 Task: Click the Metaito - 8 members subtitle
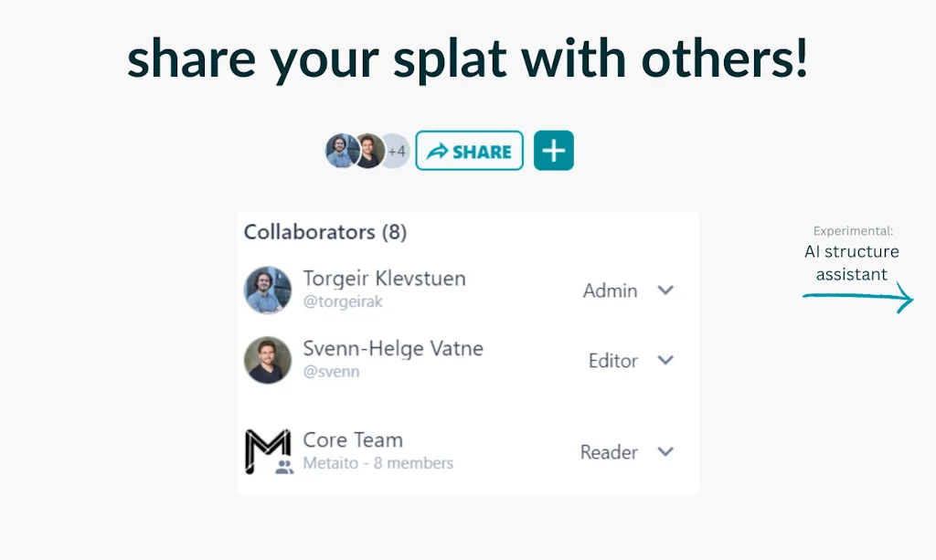[378, 464]
